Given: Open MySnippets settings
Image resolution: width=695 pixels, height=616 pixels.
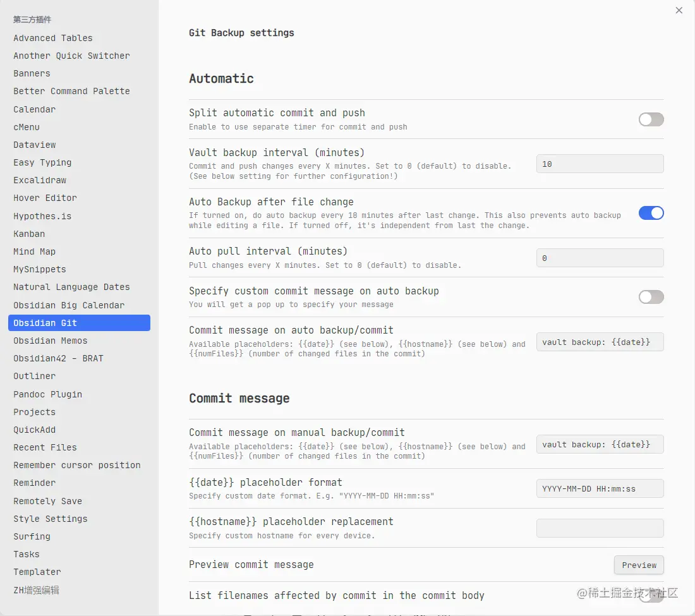Looking at the screenshot, I should tap(79, 269).
